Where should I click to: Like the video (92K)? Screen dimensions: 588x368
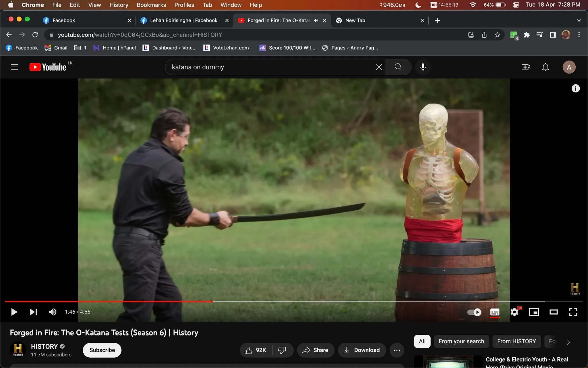click(x=256, y=350)
